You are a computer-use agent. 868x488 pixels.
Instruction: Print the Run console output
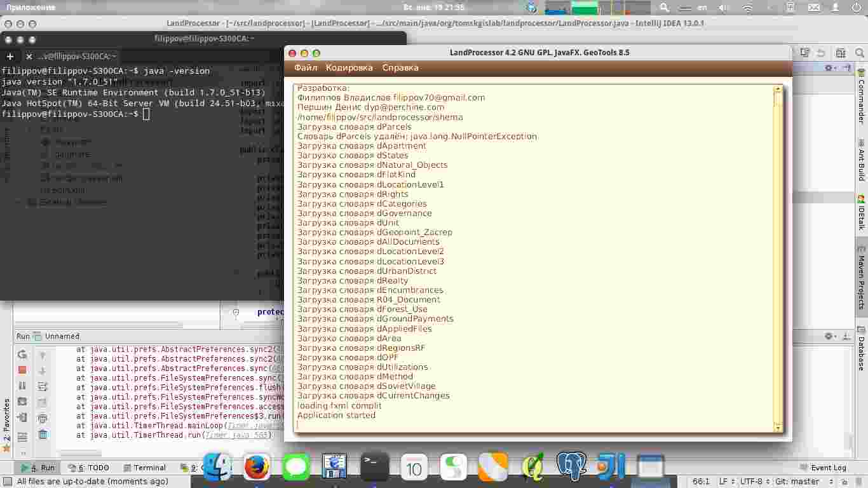pyautogui.click(x=43, y=418)
